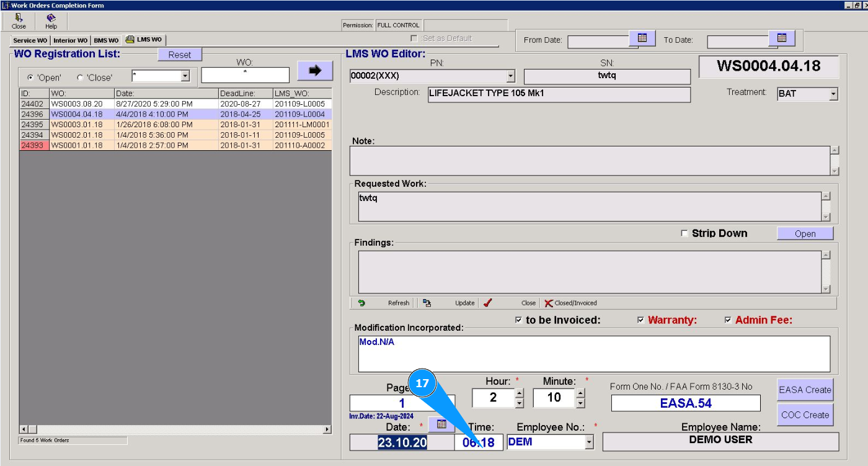Toggle the Strip Down checkbox
The image size is (868, 466).
[x=684, y=233]
